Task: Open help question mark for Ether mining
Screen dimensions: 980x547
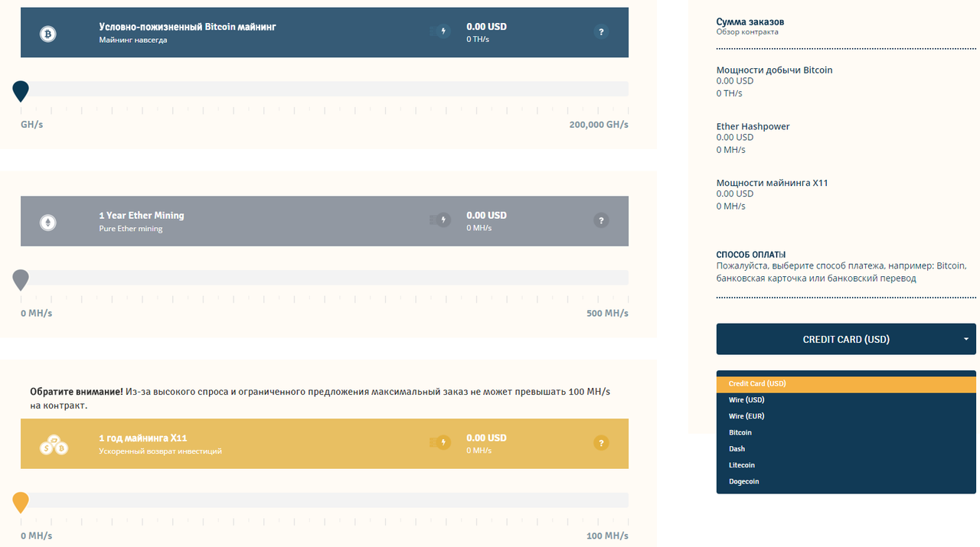Action: (x=601, y=221)
